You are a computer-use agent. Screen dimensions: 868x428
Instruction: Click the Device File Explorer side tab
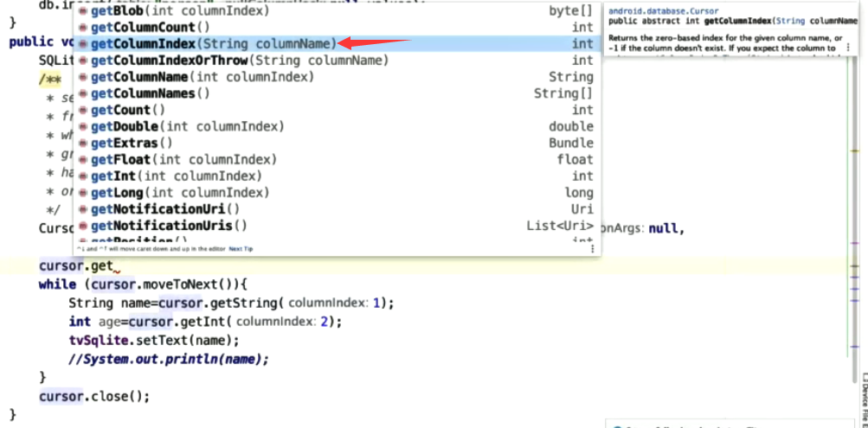[x=865, y=400]
